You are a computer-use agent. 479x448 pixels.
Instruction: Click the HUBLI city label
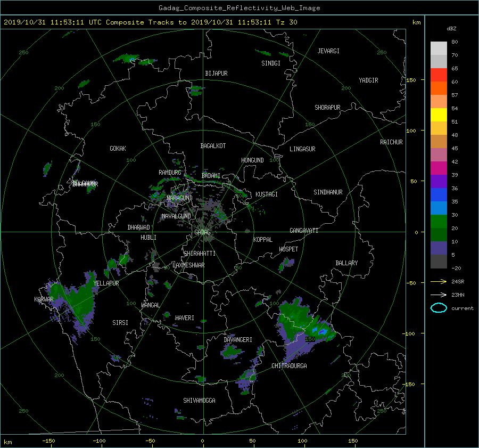[148, 238]
